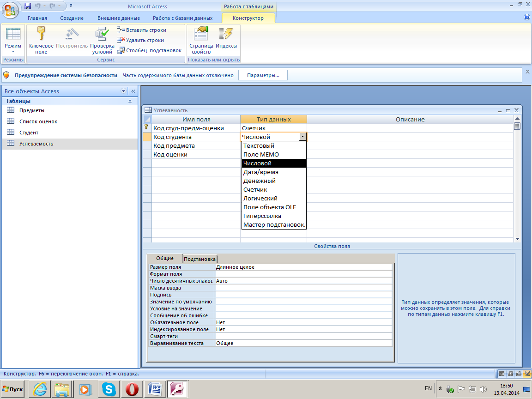
Task: Open Столбец подстановок lookup column
Action: pyautogui.click(x=150, y=50)
